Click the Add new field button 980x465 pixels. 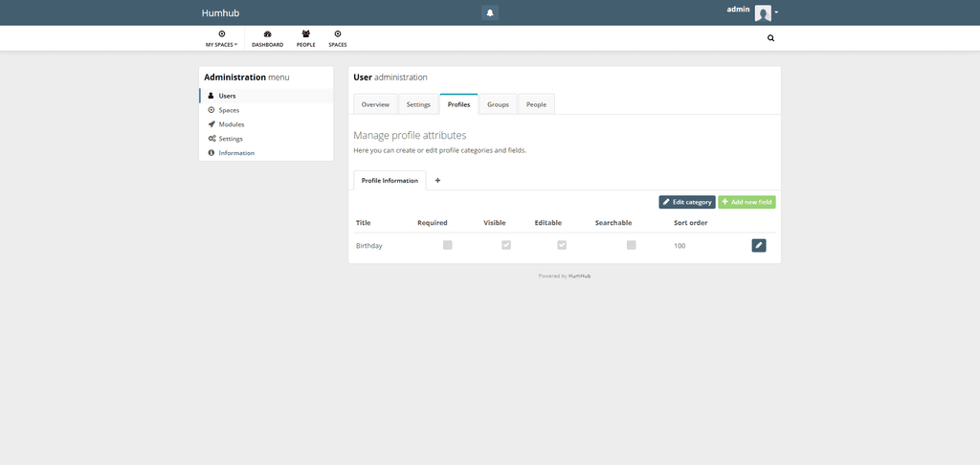pos(746,202)
